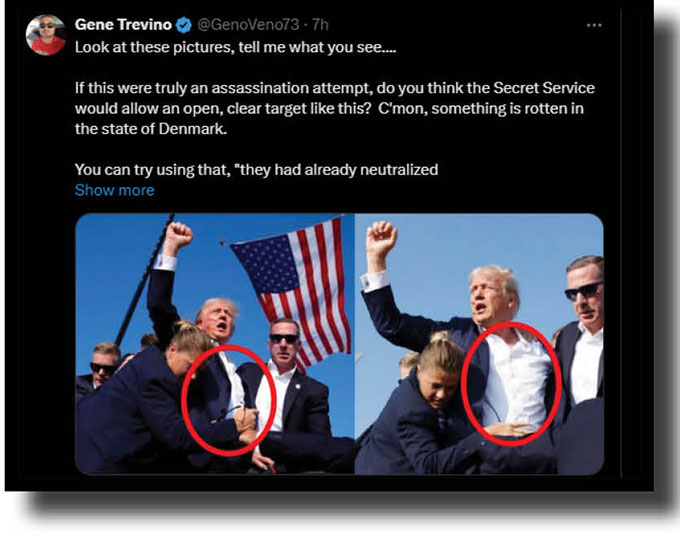Viewport: 680px width, 547px height.
Task: Open Gene Trevino's profile avatar
Action: [46, 35]
